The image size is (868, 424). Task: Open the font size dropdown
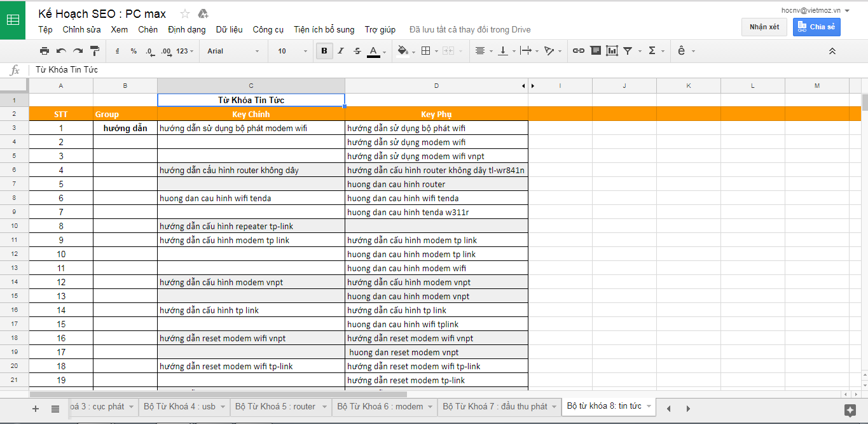point(292,51)
